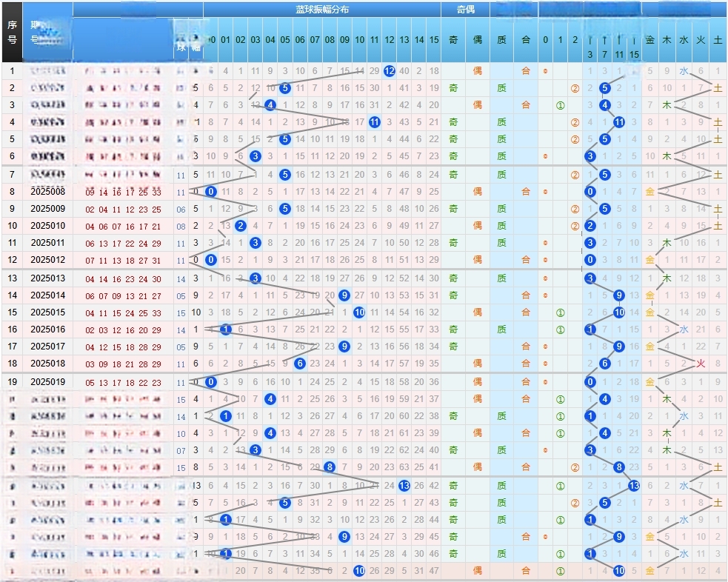Click red balls 04 12 15 18 28 29
Image resolution: width=728 pixels, height=582 pixels.
123,347
